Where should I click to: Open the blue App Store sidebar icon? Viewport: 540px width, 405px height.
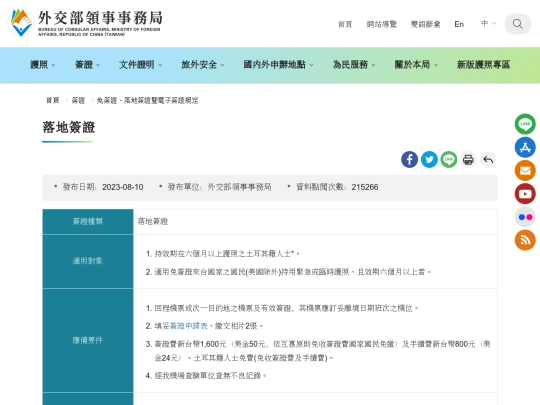(x=525, y=147)
